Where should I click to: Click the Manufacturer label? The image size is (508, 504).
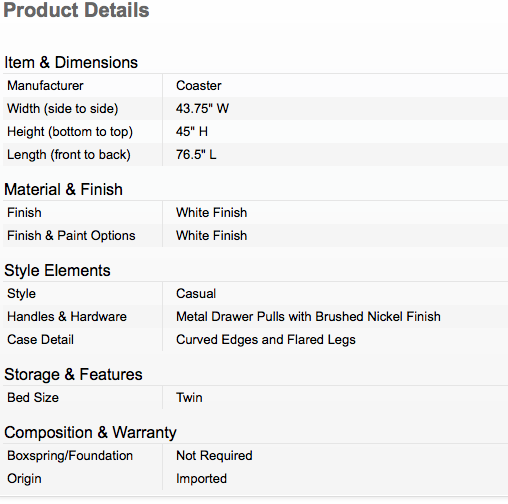pyautogui.click(x=45, y=86)
